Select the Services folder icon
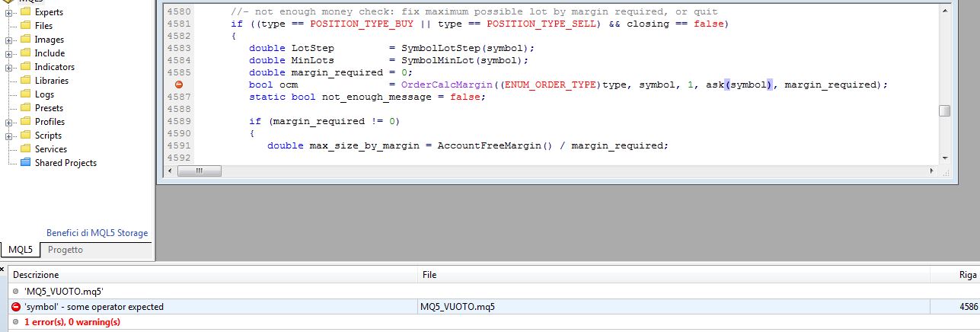Viewport: 980px width, 332px height. (25, 149)
